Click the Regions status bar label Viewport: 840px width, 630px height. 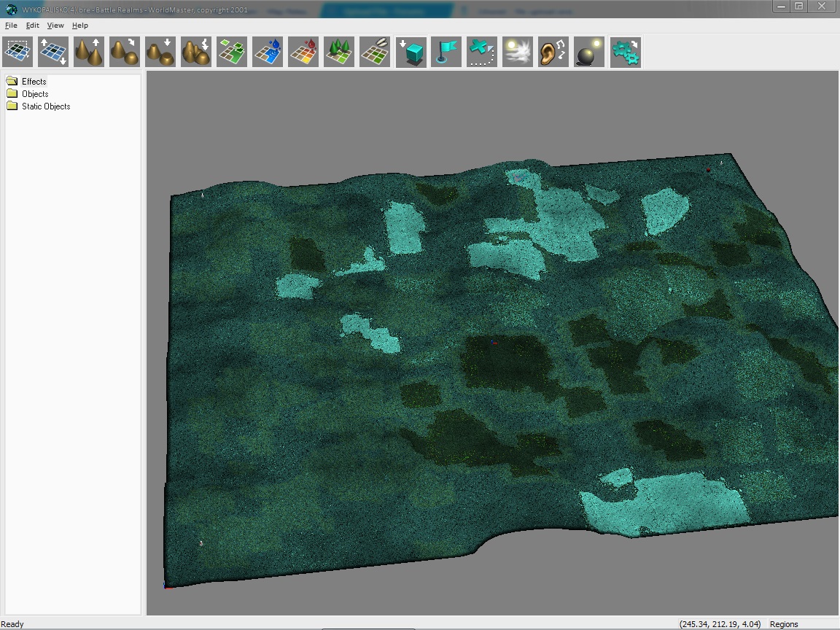[x=784, y=624]
